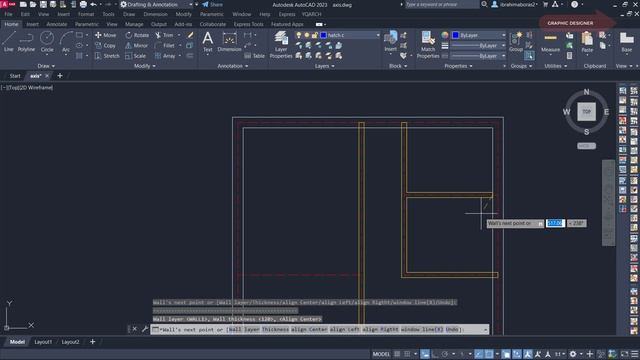Expand the Draw panel

point(46,66)
